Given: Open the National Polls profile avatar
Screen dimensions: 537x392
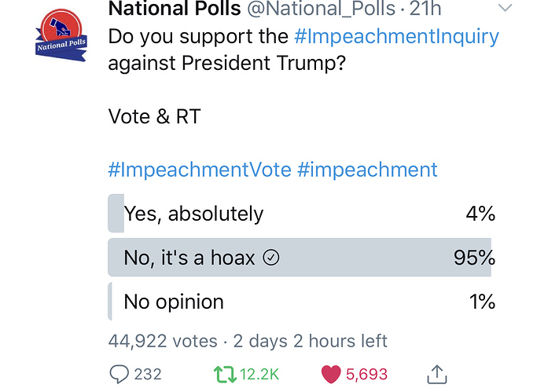Looking at the screenshot, I should (x=61, y=35).
